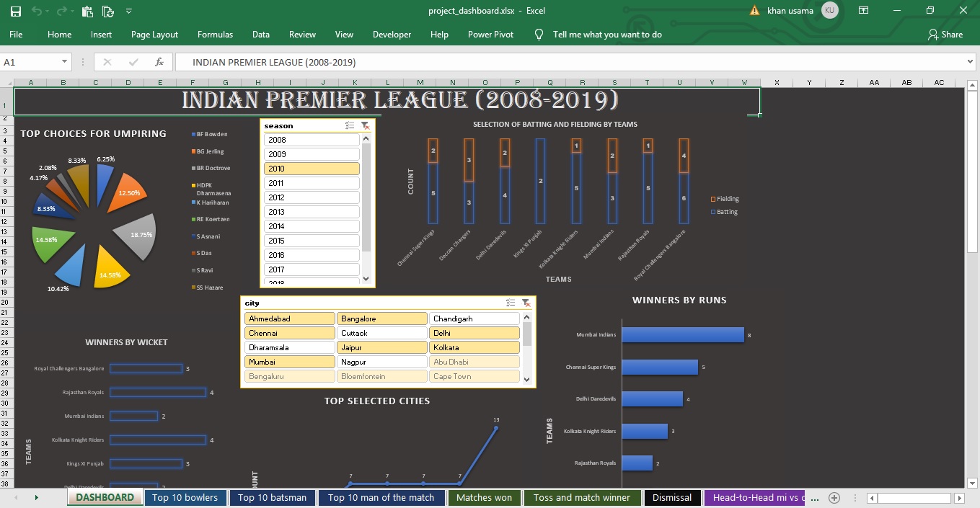Select Chandigarh in the city slicer

474,318
